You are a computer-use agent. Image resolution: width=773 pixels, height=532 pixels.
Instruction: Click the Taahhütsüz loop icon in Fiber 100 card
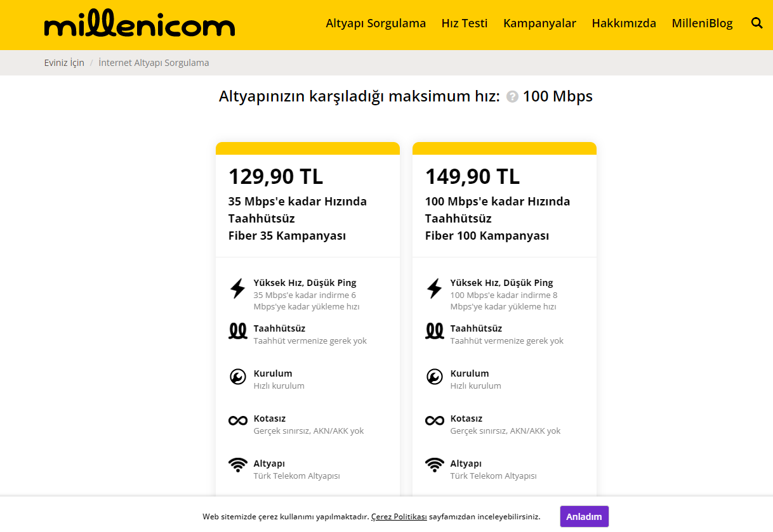coord(435,330)
